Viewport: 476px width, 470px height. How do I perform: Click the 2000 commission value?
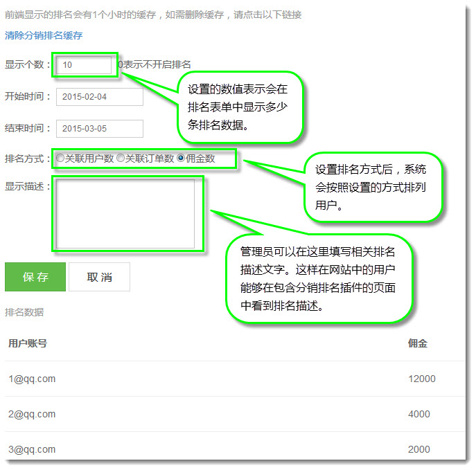click(x=418, y=449)
